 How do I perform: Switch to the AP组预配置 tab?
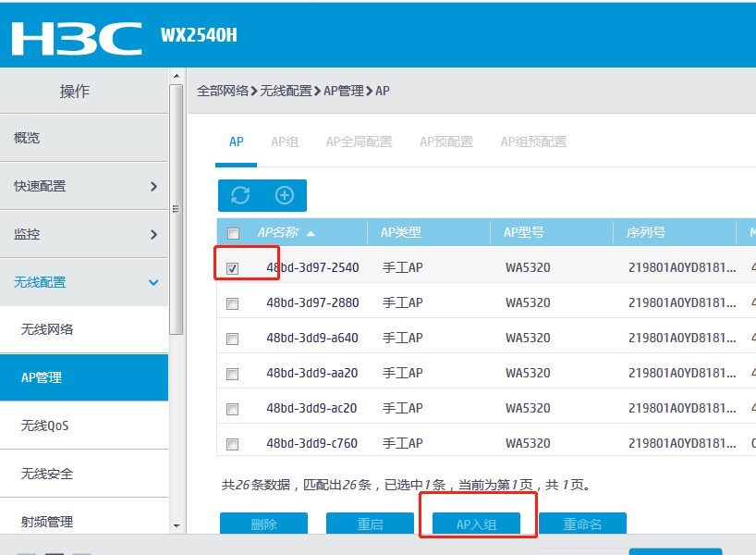[534, 142]
